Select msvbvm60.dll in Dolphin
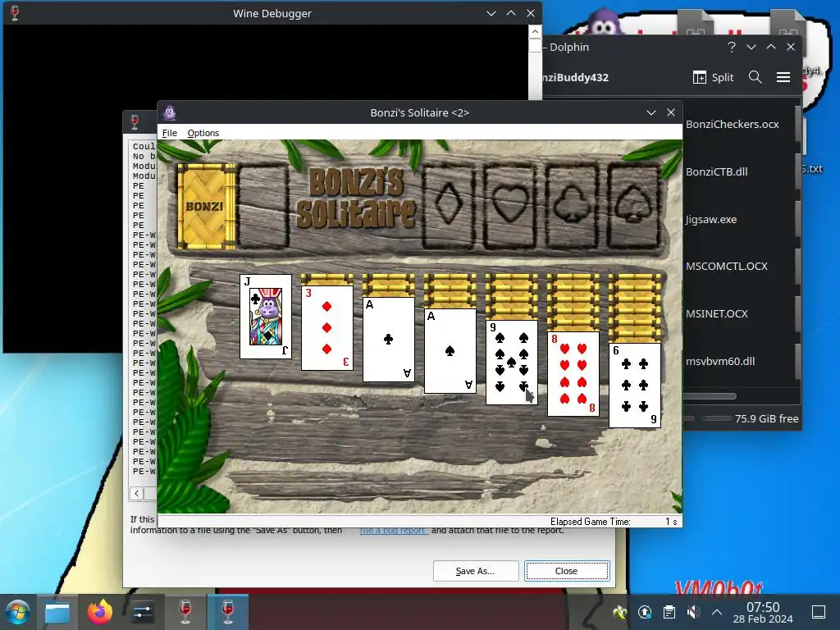Viewport: 840px width, 630px height. [x=720, y=362]
